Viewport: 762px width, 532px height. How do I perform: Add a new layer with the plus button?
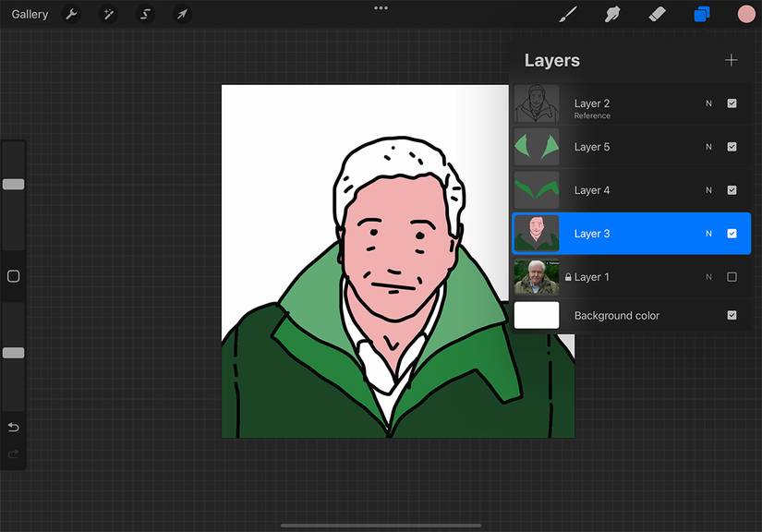[732, 59]
